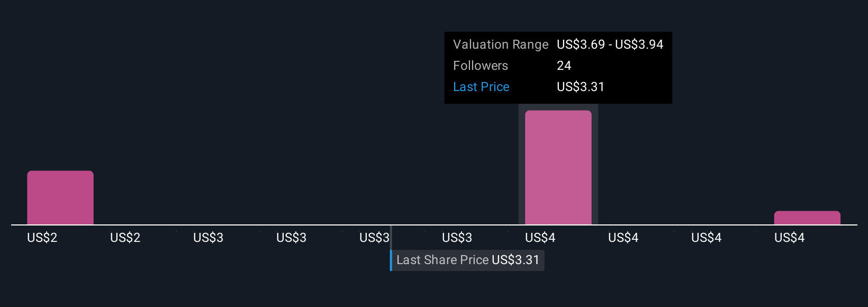Click the Valuation Range text in tooltip

click(501, 44)
